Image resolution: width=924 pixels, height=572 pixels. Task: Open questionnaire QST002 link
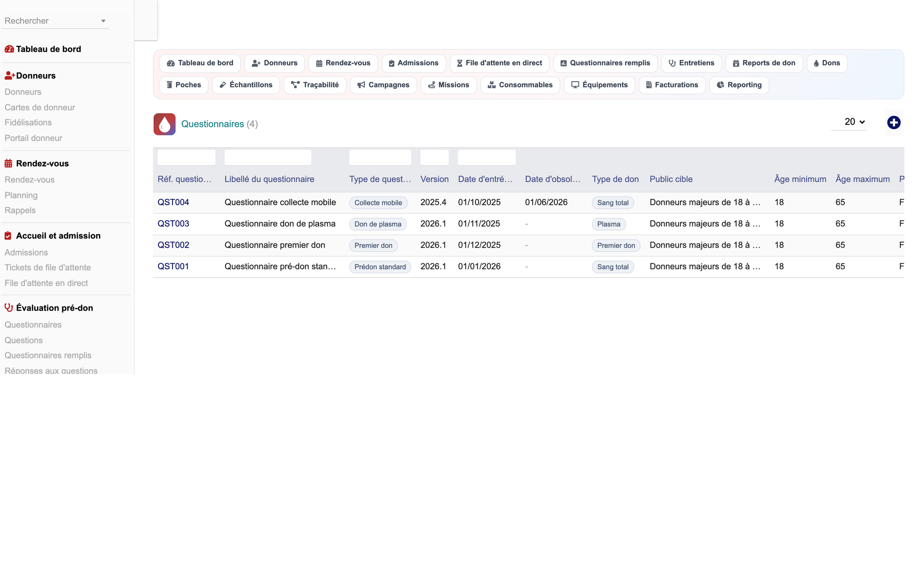pos(173,245)
